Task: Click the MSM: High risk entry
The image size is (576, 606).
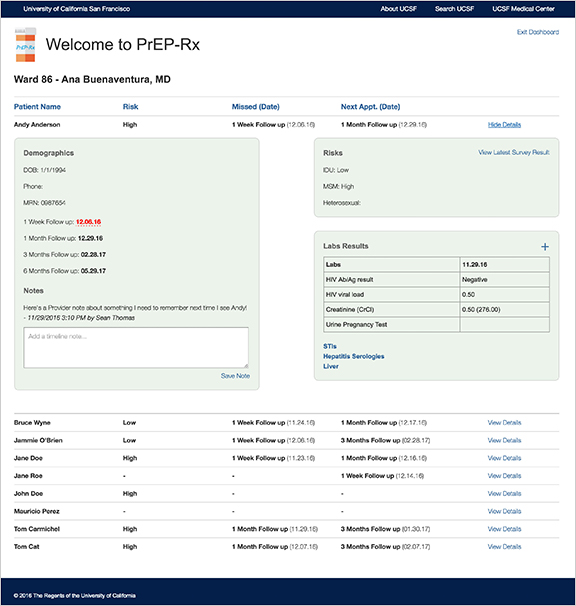Action: [338, 186]
